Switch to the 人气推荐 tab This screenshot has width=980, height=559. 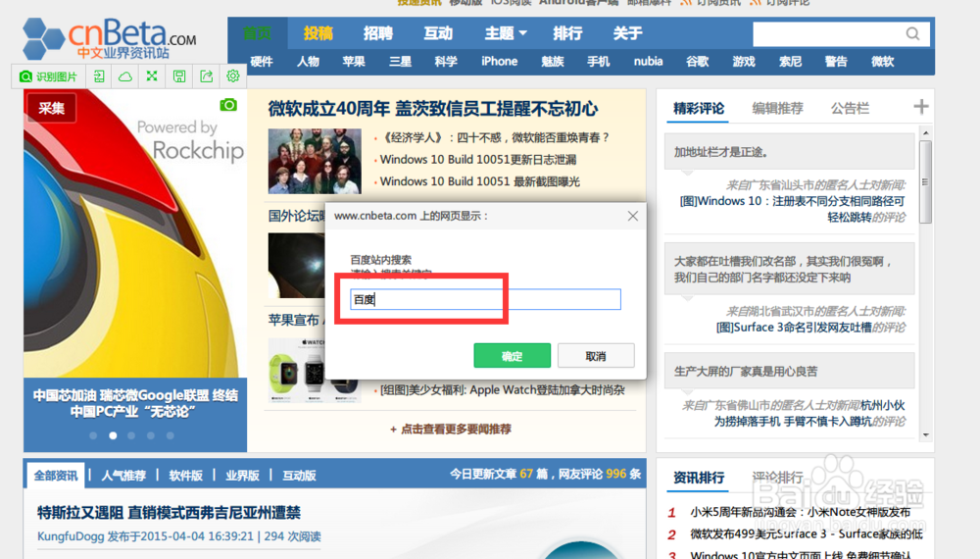(123, 476)
